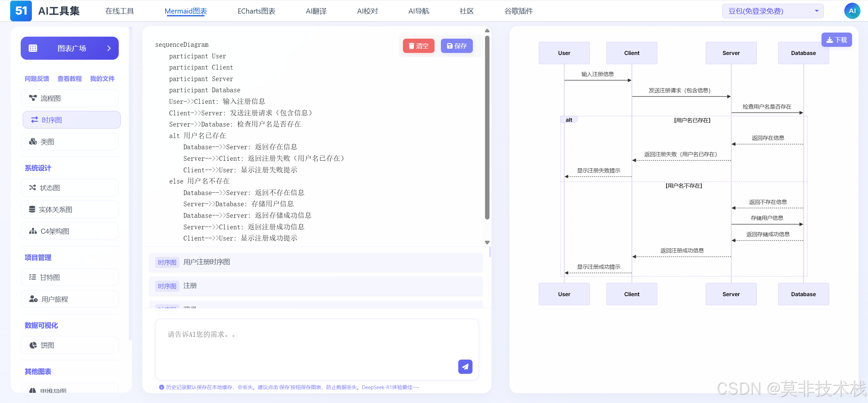Click the code editor scroll-down arrow
The image size is (868, 403).
487,243
